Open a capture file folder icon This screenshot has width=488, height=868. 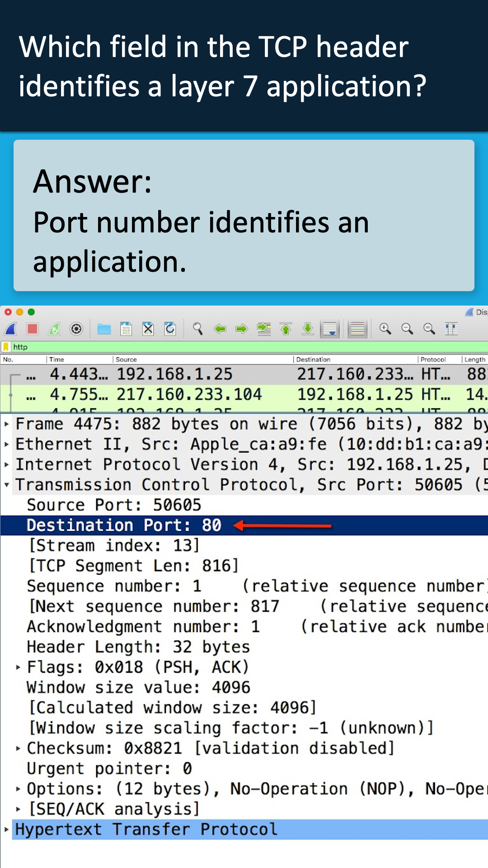tap(104, 329)
